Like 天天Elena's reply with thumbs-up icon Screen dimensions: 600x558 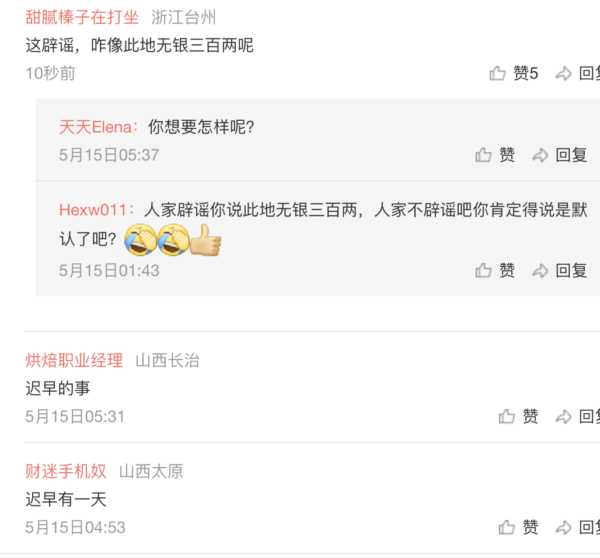click(483, 155)
